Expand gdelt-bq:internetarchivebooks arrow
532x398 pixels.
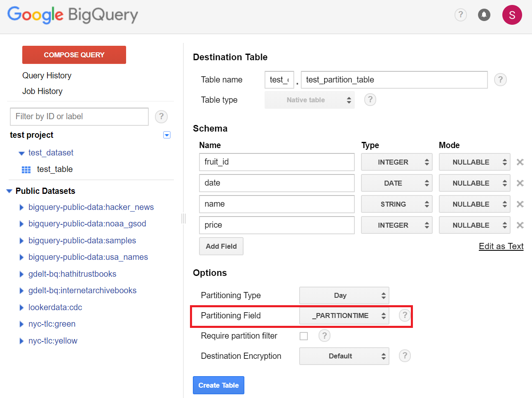21,291
